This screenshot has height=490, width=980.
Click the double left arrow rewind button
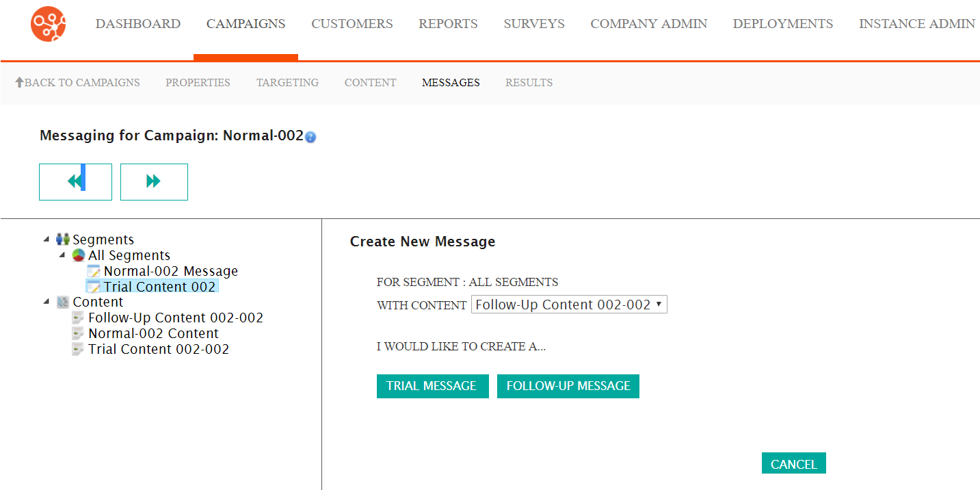(x=75, y=181)
